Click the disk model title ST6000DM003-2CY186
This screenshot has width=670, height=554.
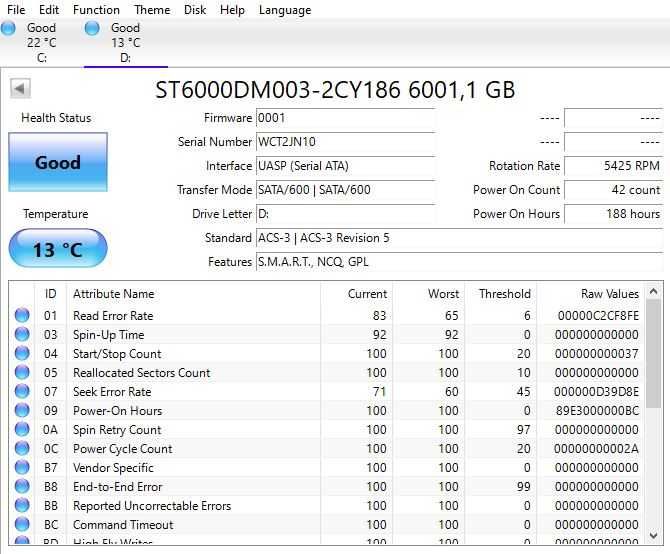278,90
